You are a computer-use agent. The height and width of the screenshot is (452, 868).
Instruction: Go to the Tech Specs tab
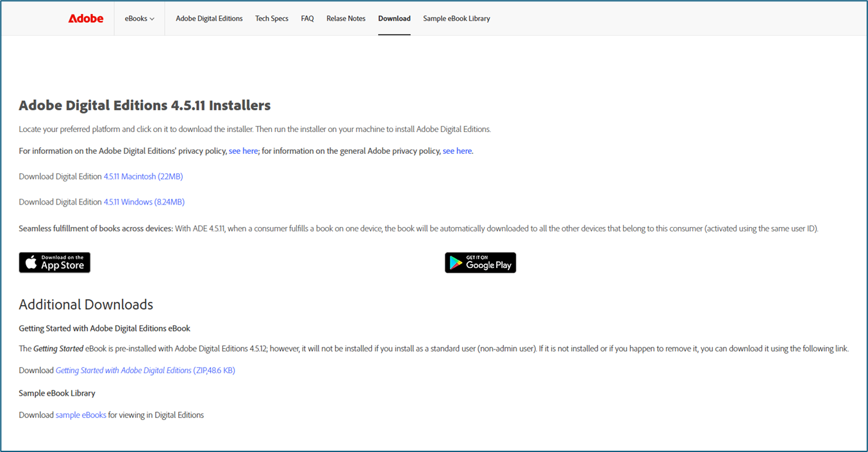pyautogui.click(x=272, y=19)
